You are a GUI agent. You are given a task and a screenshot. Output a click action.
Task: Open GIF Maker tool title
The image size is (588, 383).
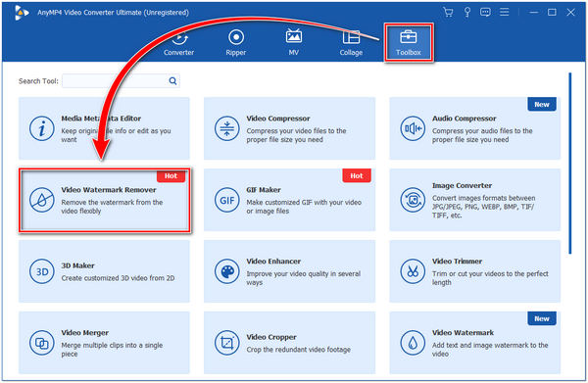pyautogui.click(x=264, y=190)
